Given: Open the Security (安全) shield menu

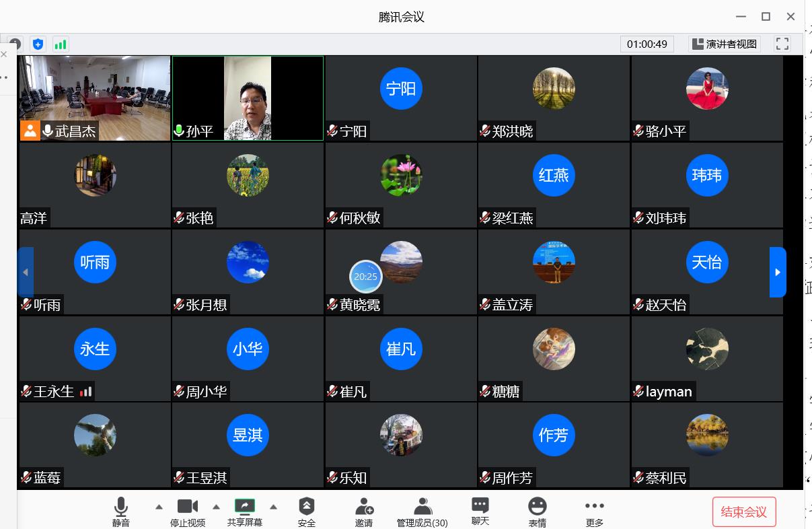Looking at the screenshot, I should click(x=307, y=511).
